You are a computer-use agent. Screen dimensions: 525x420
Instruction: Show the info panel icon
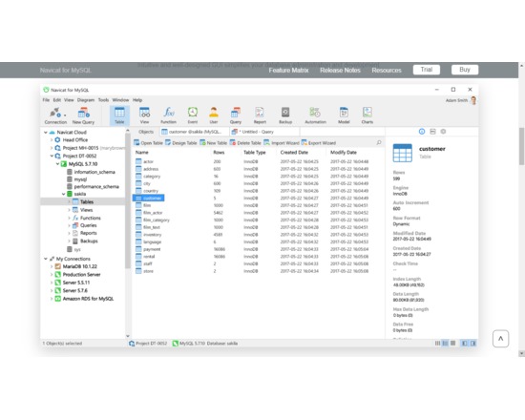pyautogui.click(x=422, y=132)
